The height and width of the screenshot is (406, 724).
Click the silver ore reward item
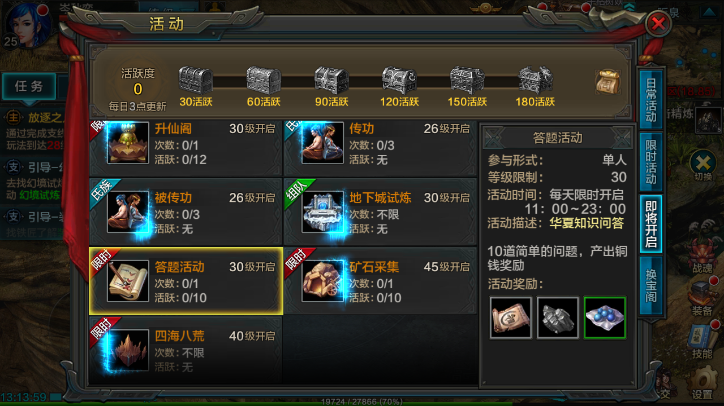558,318
